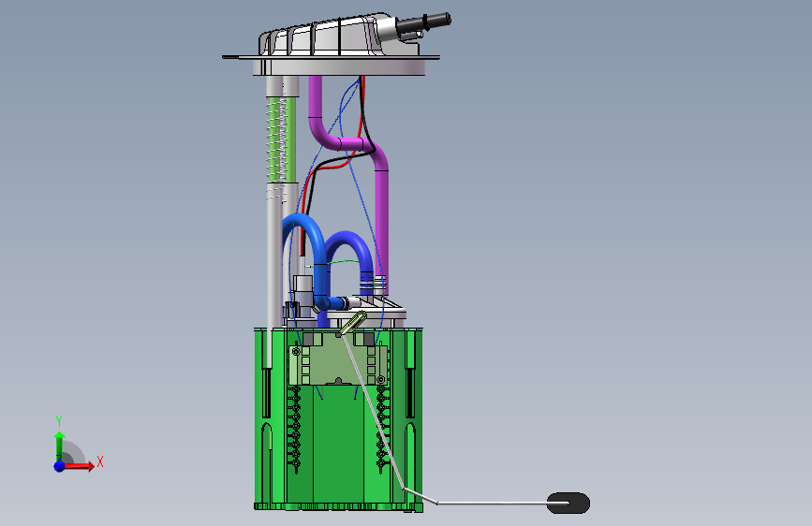Click the "Y" axis label

click(x=59, y=421)
